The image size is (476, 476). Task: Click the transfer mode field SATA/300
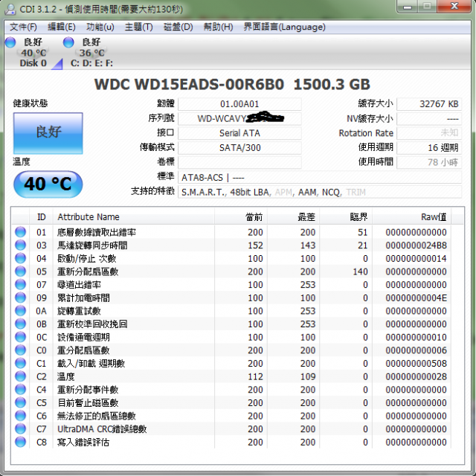point(239,148)
